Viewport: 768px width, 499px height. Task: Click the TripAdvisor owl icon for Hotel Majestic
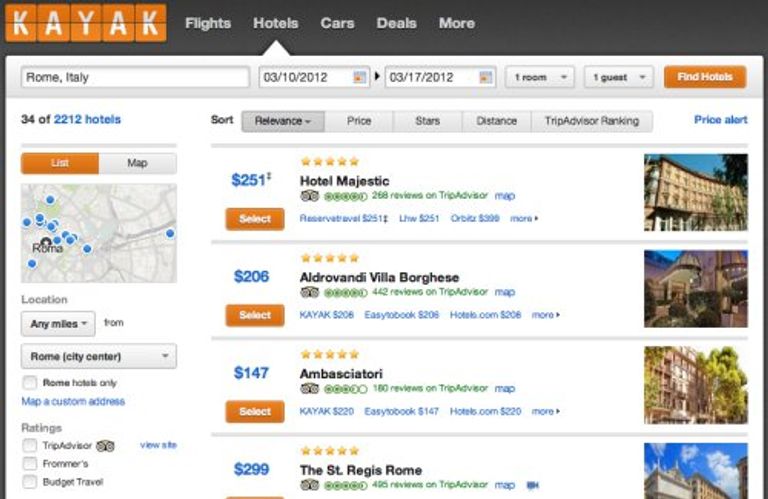click(x=310, y=196)
